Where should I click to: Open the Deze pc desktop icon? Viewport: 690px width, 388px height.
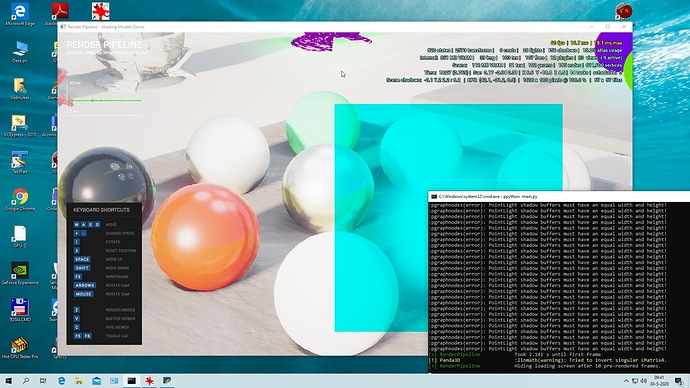20,52
